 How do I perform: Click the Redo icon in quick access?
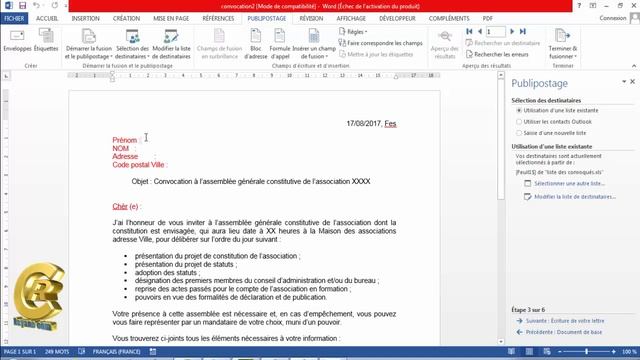(55, 6)
